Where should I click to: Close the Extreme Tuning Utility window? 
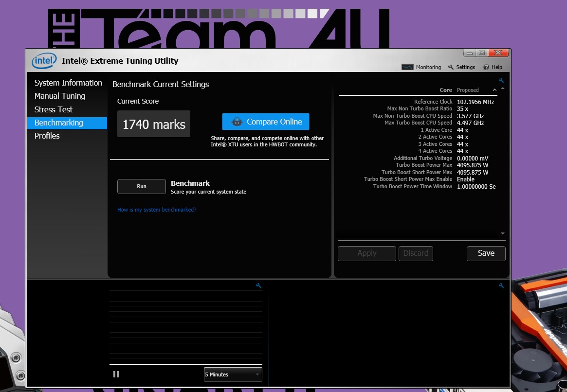click(x=498, y=53)
